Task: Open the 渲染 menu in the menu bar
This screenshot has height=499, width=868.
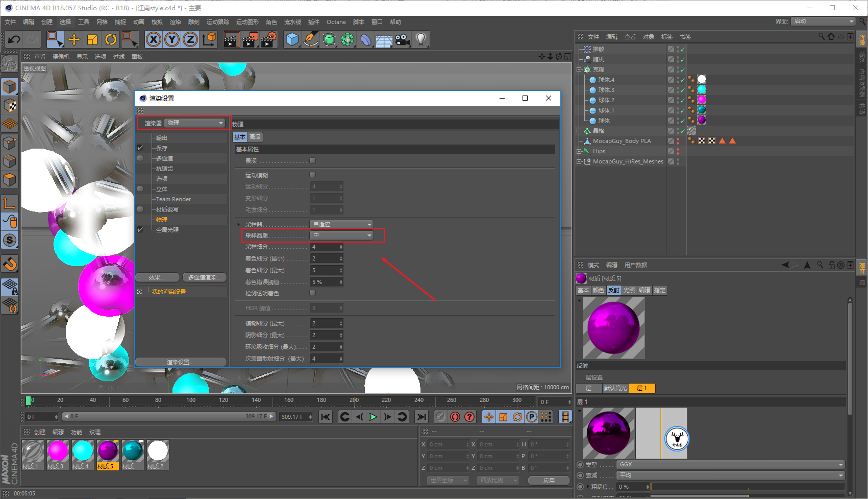Action: 176,22
